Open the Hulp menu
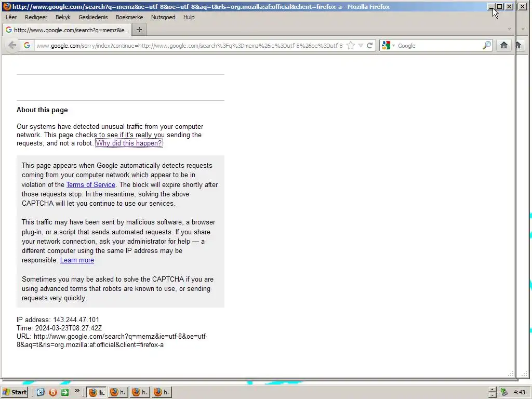Viewport: 532px width, 399px height. click(189, 17)
